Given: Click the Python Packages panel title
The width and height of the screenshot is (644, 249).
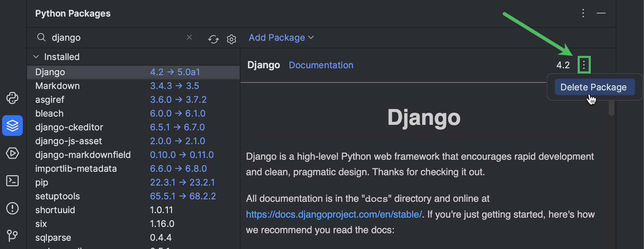Looking at the screenshot, I should coord(73,13).
